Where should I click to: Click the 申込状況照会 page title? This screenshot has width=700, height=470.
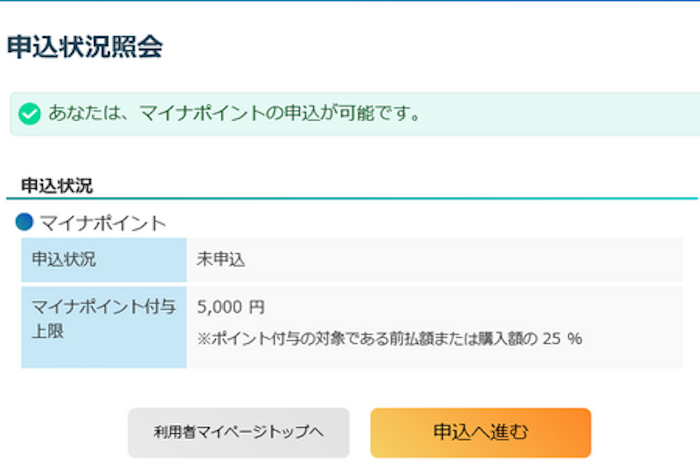84,47
